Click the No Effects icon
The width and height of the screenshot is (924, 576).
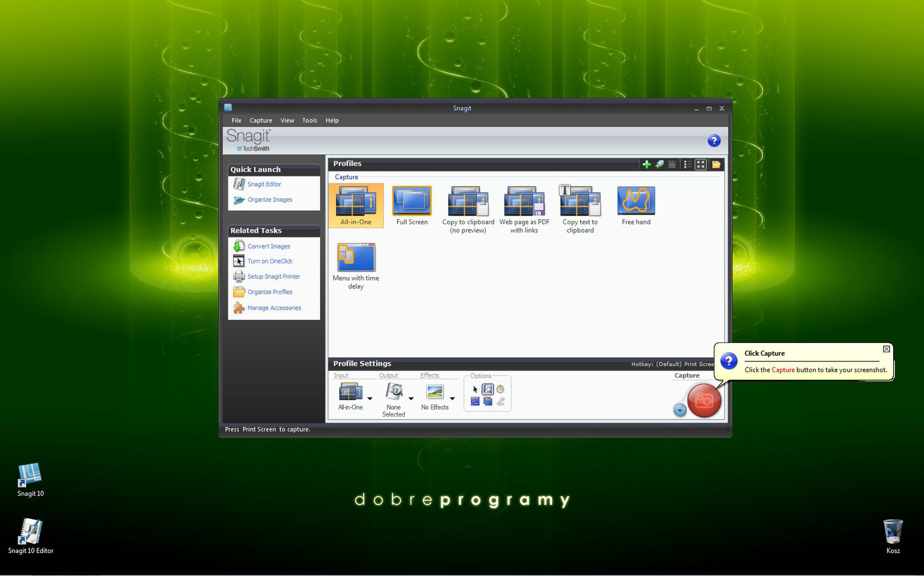tap(435, 392)
